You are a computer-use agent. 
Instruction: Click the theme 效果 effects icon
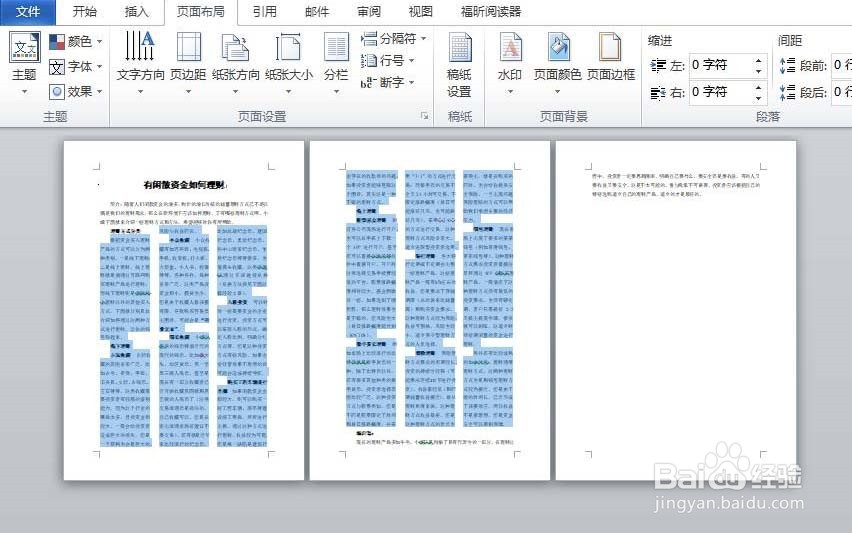[57, 91]
